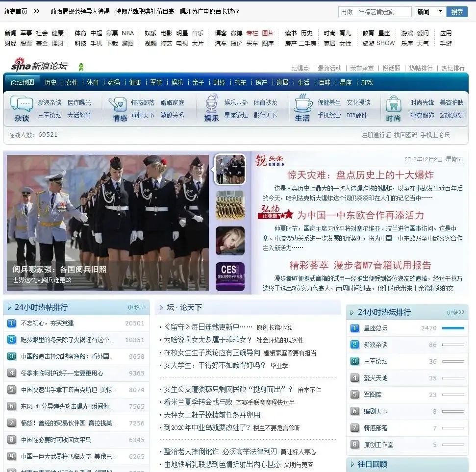Open the 军图库 forum ranking entry
Screen dimensions: 476x472
coord(373,395)
